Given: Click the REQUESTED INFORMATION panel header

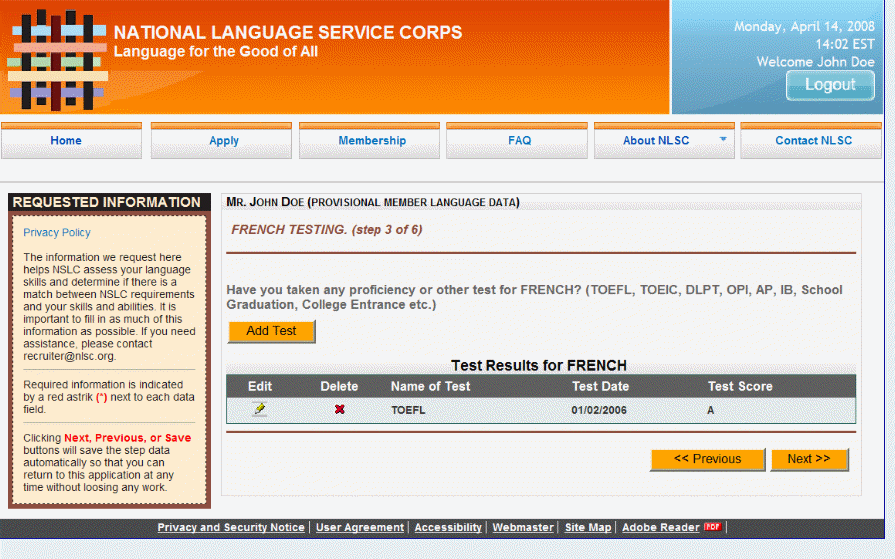Looking at the screenshot, I should pos(107,202).
